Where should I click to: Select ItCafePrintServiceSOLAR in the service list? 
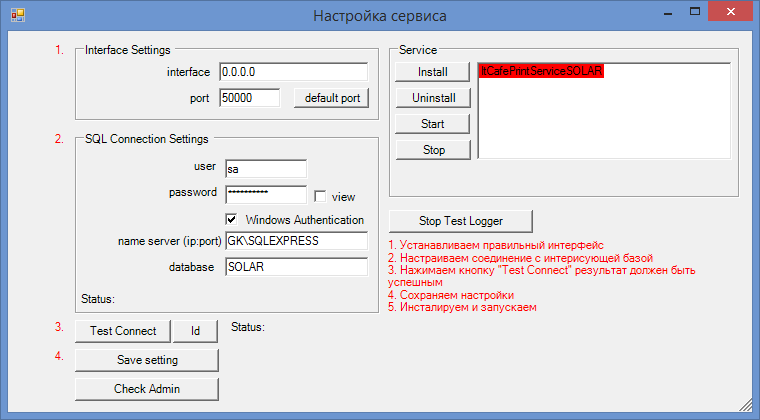point(542,72)
